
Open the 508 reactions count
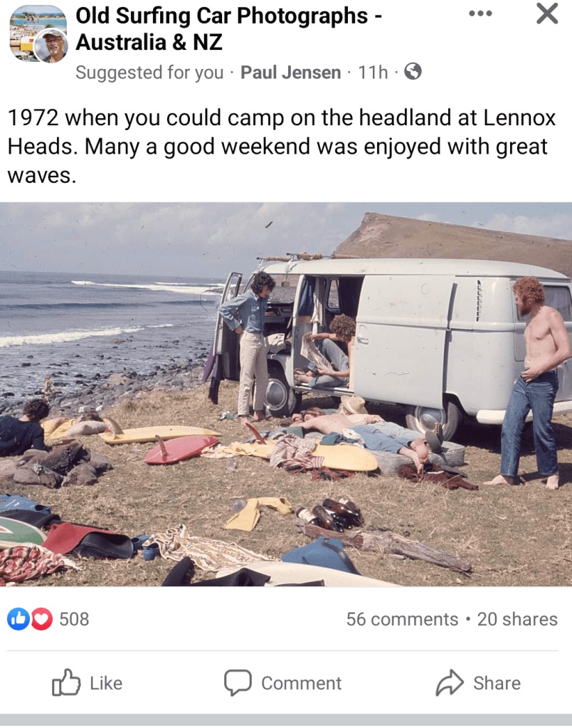coord(74,619)
